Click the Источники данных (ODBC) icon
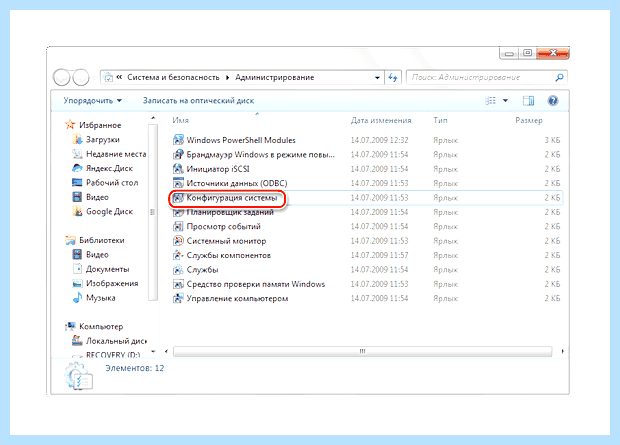This screenshot has width=620, height=445. [x=178, y=183]
